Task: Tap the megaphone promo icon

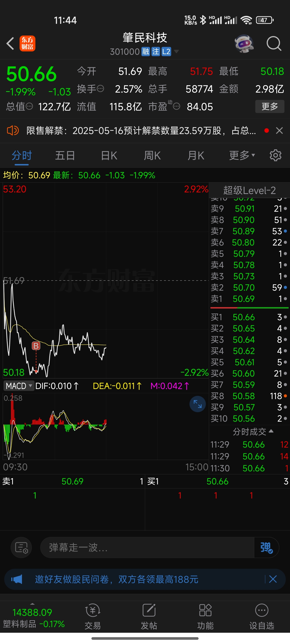Action: tap(17, 579)
